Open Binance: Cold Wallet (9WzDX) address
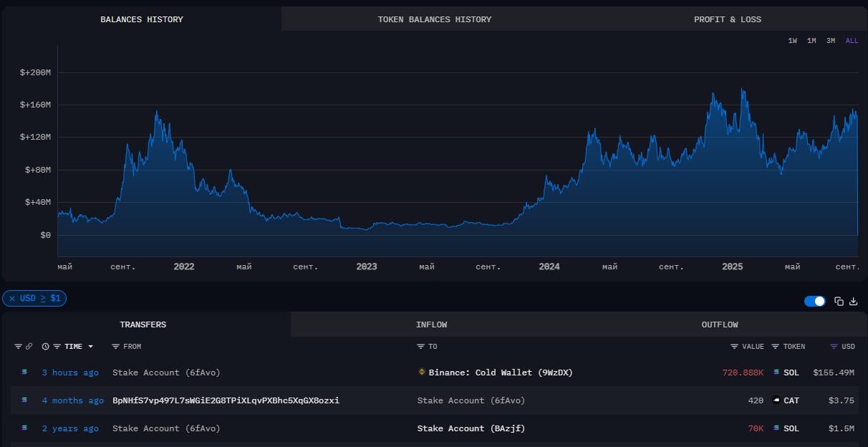The image size is (868, 447). (501, 372)
